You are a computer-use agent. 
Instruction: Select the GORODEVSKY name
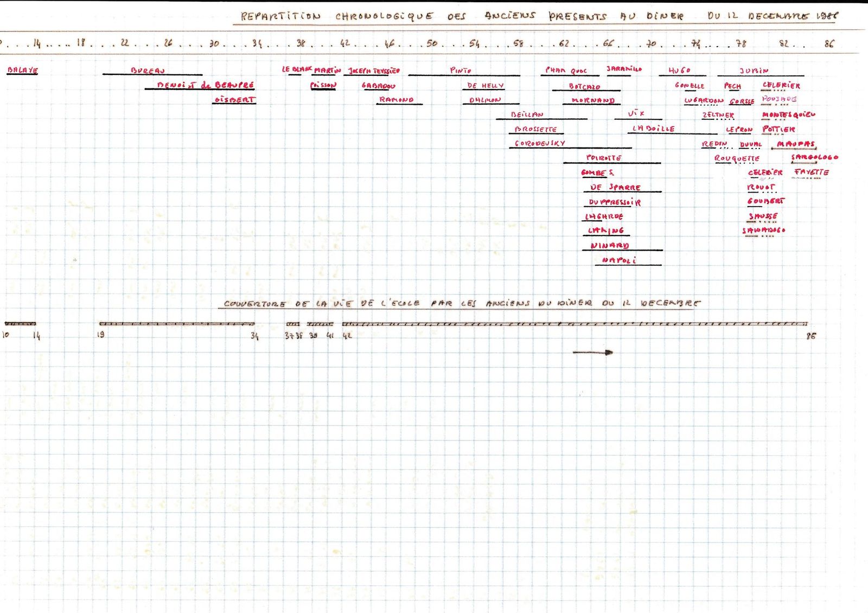coord(540,143)
